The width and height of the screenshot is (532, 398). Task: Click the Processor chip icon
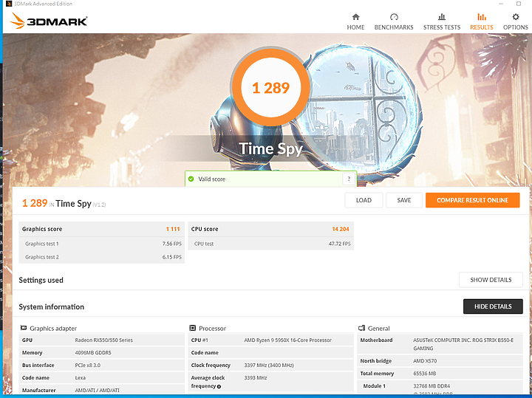pyautogui.click(x=192, y=328)
